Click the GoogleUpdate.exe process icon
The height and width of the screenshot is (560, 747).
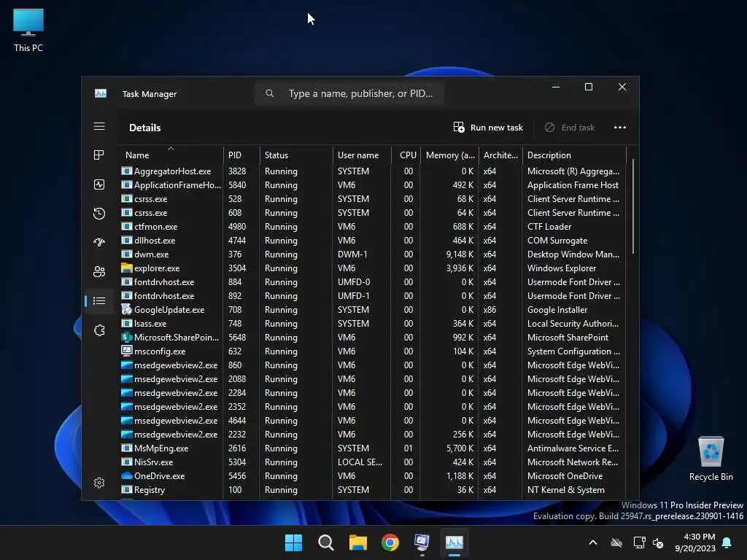click(x=126, y=309)
